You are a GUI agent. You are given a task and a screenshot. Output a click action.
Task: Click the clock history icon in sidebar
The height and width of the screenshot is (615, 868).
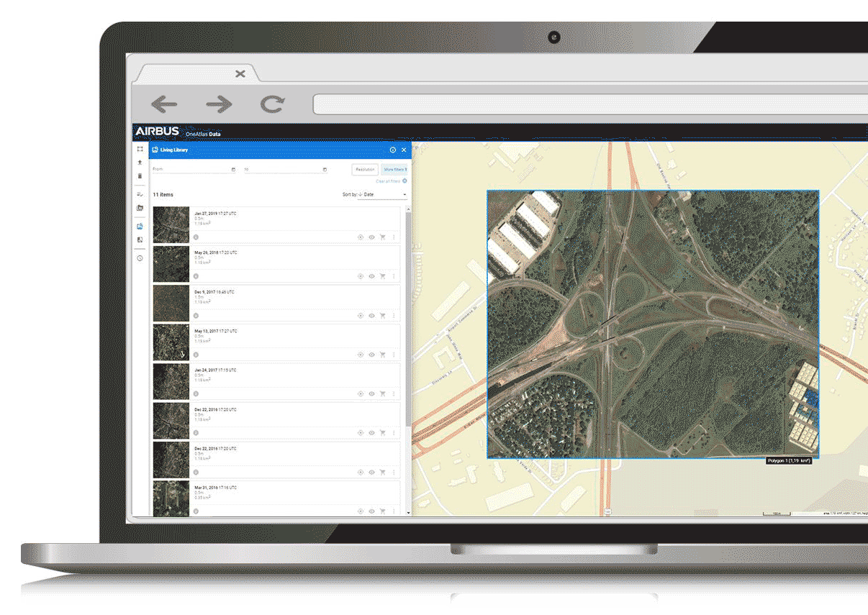point(140,258)
